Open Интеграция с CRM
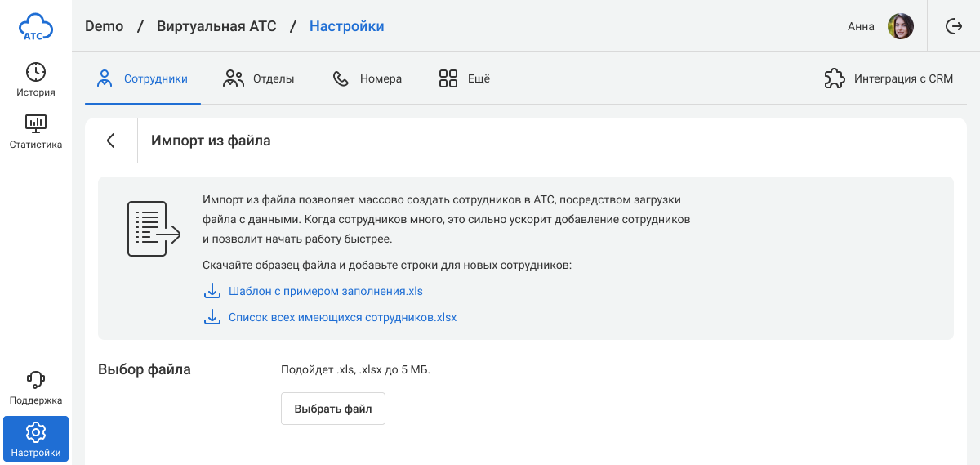Screen dimensions: 980x465 (x=889, y=79)
